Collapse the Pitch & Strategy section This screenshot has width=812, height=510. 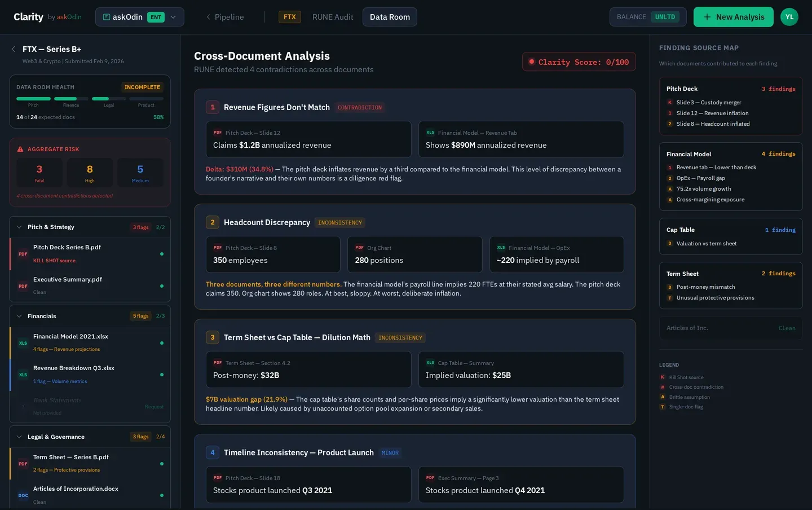pos(19,227)
